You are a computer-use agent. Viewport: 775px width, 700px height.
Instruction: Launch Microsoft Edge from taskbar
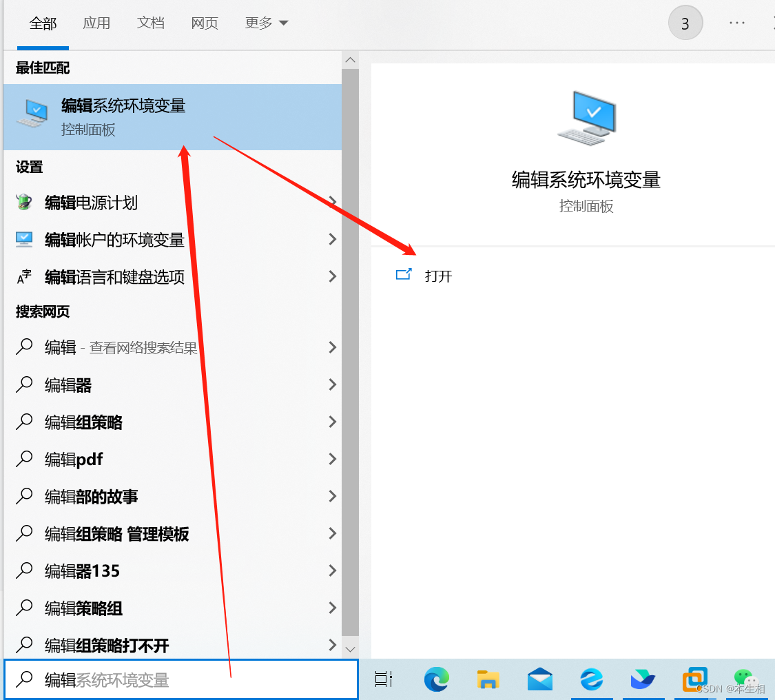point(437,679)
